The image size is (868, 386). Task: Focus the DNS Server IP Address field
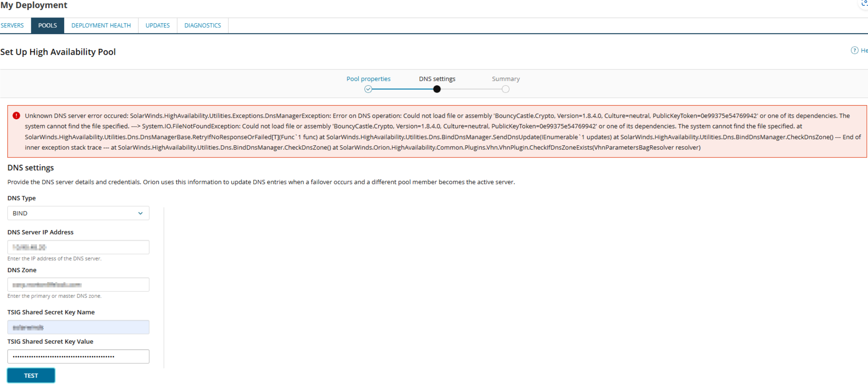click(x=78, y=247)
